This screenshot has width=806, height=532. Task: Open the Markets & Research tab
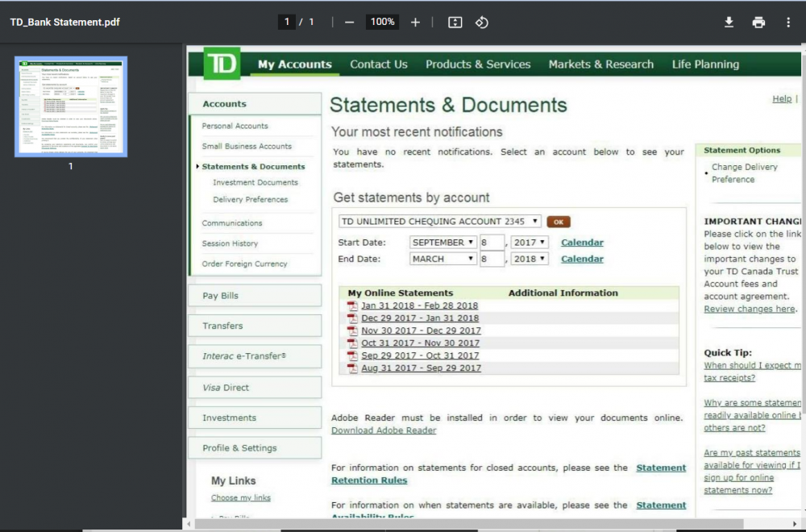pos(601,64)
